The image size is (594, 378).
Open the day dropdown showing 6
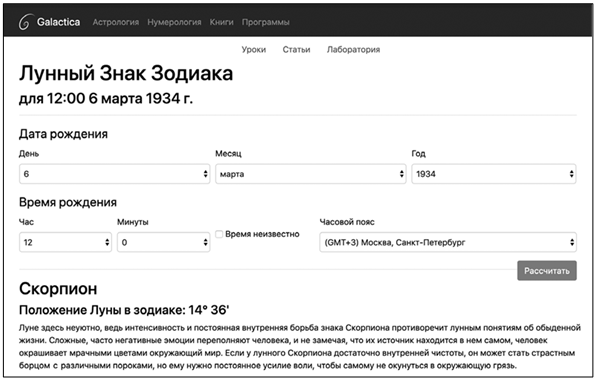click(114, 174)
